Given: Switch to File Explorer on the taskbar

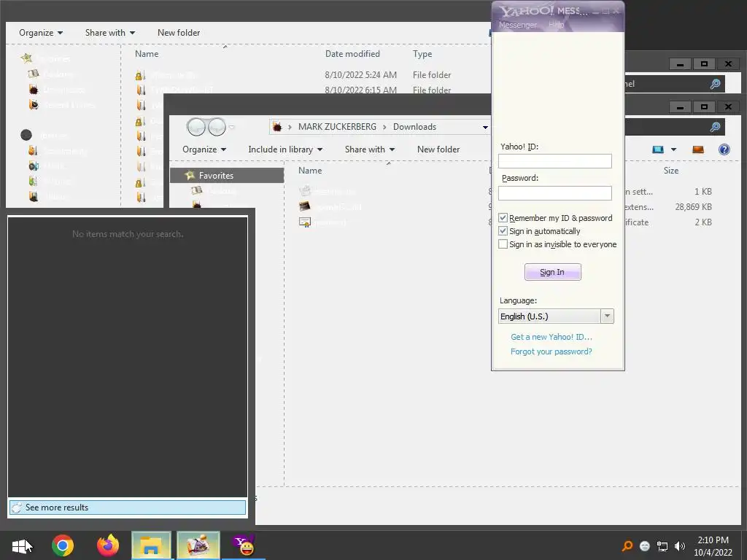Looking at the screenshot, I should pyautogui.click(x=151, y=545).
